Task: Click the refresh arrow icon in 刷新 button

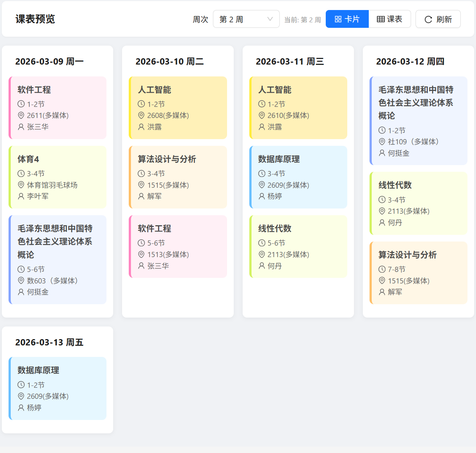Action: 429,19
